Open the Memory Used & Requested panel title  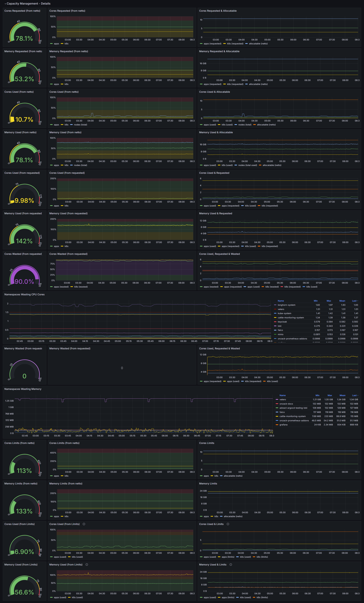coord(215,213)
